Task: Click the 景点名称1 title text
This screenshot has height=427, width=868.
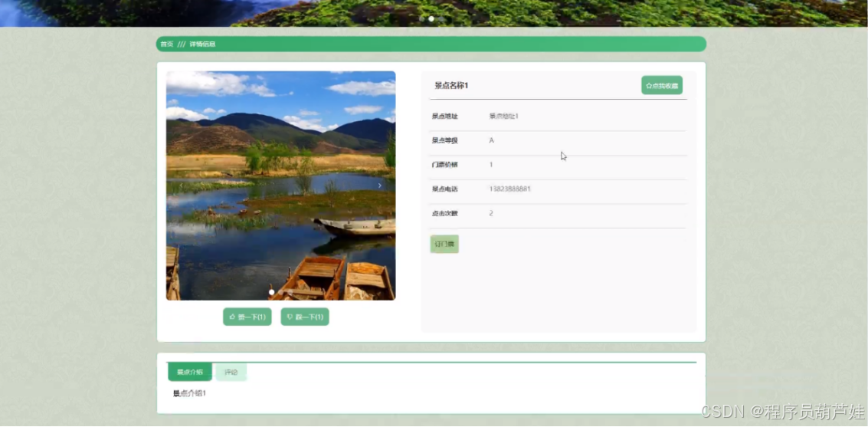Action: (451, 85)
